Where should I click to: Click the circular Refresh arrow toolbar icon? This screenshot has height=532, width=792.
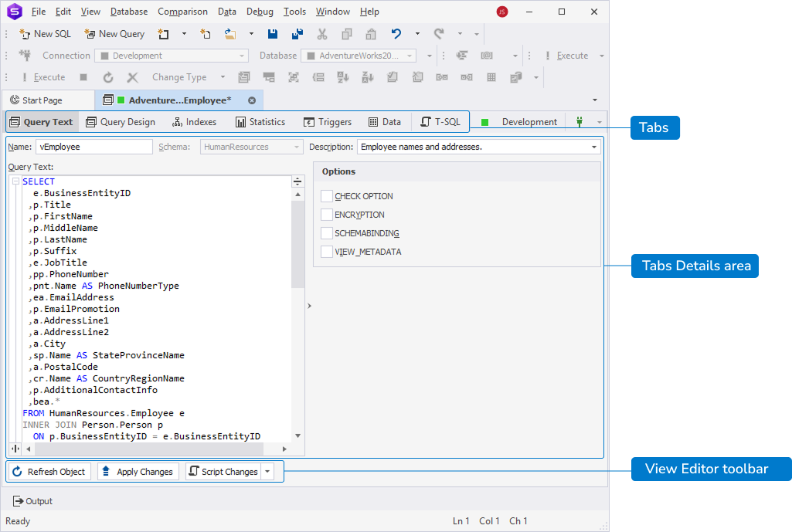coord(108,77)
